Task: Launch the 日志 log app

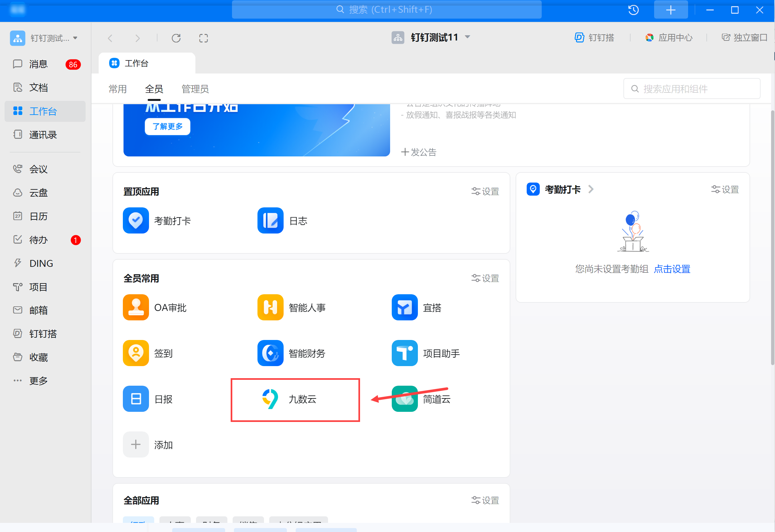Action: click(282, 221)
